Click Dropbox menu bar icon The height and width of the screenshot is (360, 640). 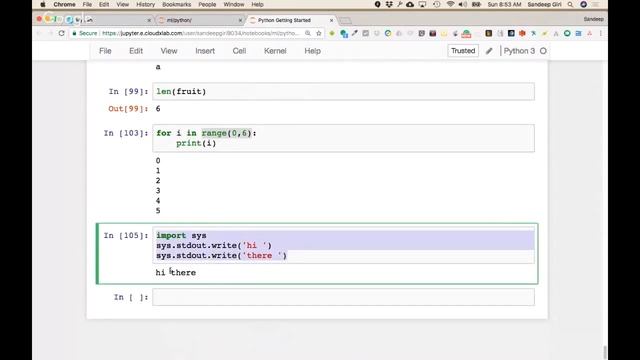(389, 4)
